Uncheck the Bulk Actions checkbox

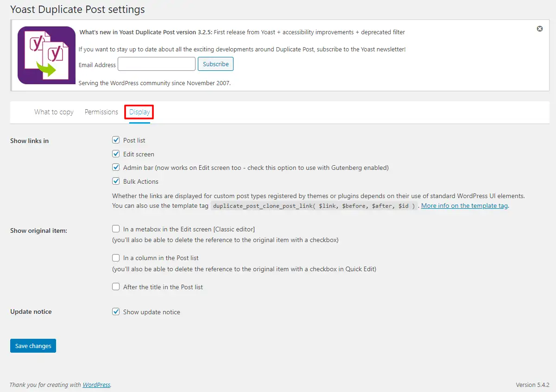pyautogui.click(x=116, y=181)
